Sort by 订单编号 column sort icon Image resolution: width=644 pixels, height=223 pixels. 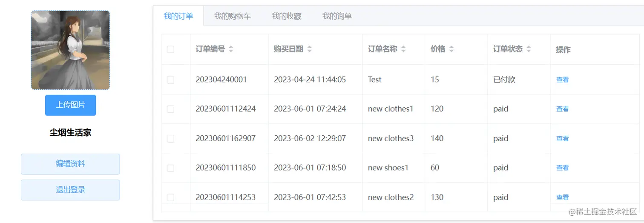point(231,49)
